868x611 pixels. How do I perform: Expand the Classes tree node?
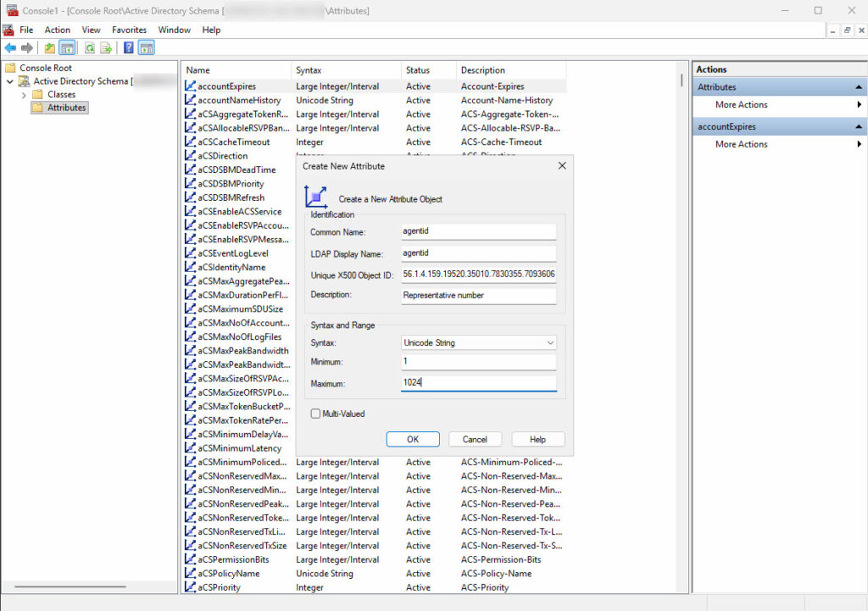[x=24, y=95]
